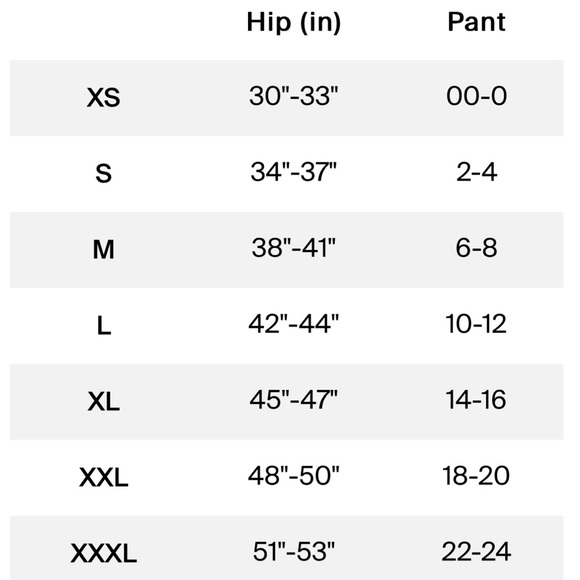Image resolution: width=580 pixels, height=580 pixels.
Task: Click the 34"-37" hip measurement
Action: (294, 172)
